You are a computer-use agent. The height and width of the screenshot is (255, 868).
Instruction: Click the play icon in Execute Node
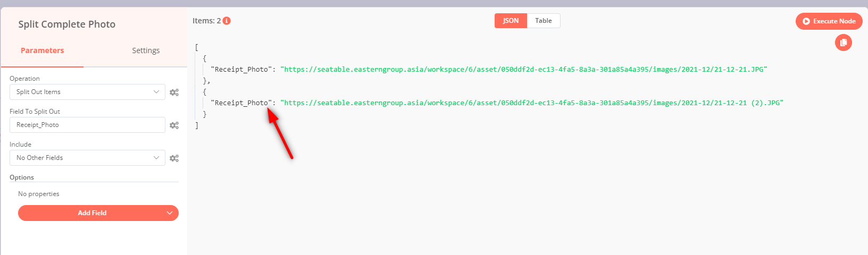[806, 21]
